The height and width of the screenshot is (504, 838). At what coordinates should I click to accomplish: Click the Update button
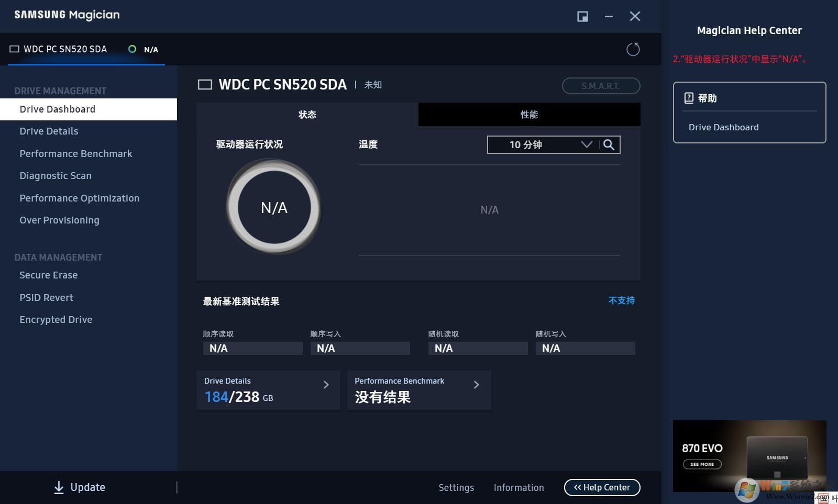(x=80, y=487)
